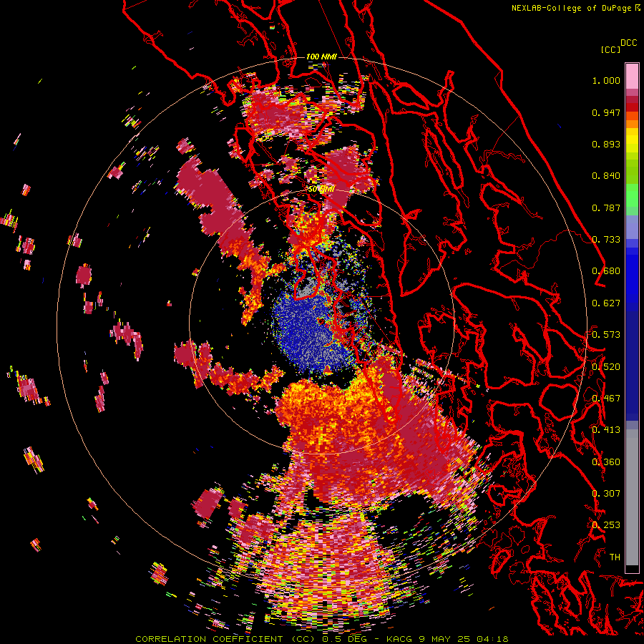Click the Correlation Coefficient caption at bottom
The height and width of the screenshot is (644, 644).
322,639
